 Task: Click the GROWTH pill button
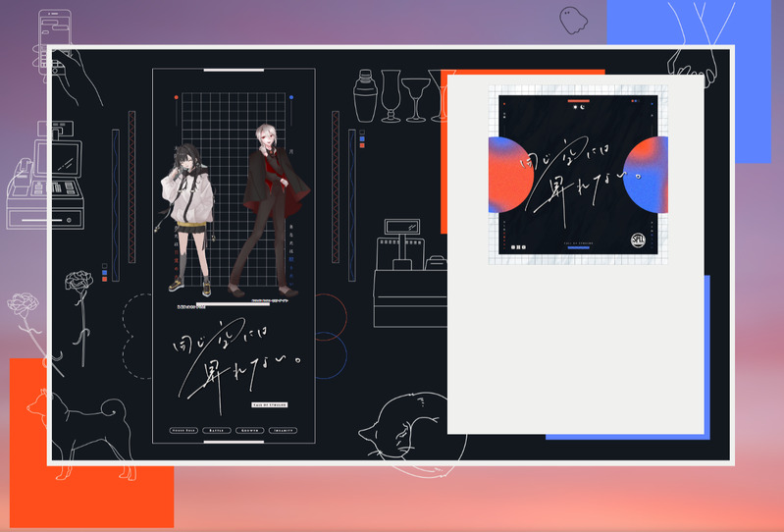click(x=249, y=430)
